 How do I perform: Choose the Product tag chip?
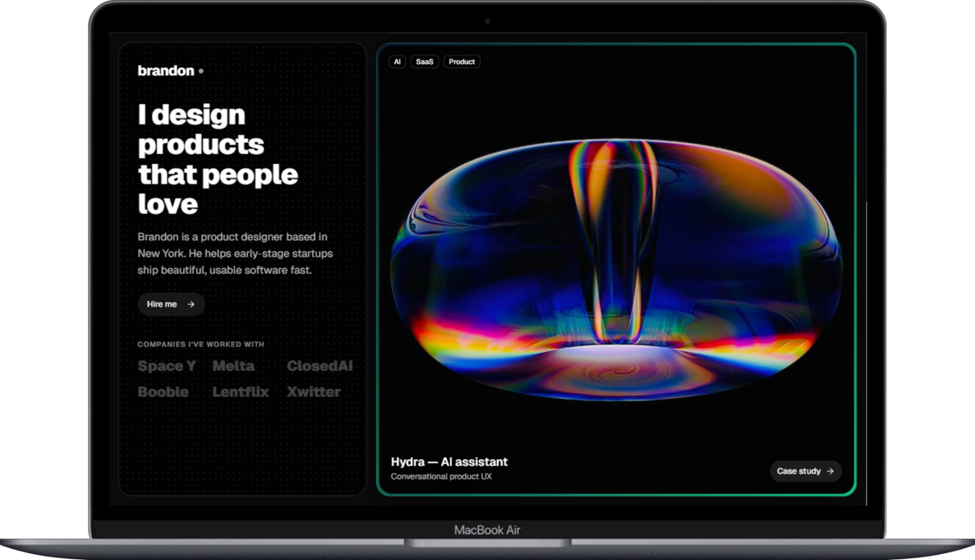(462, 62)
